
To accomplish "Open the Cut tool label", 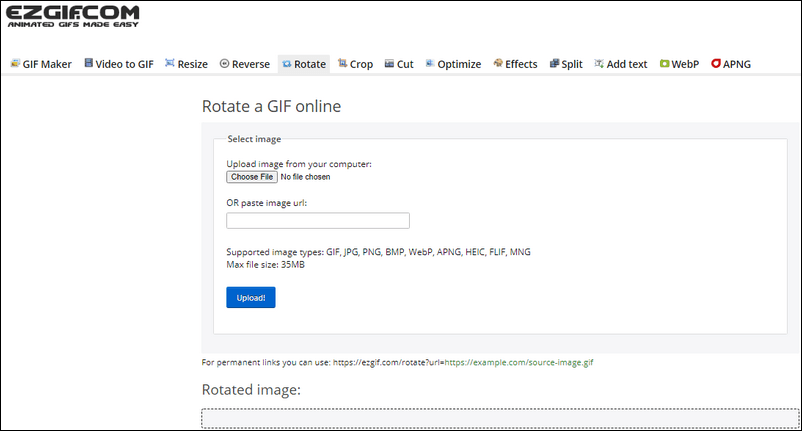I will [405, 64].
